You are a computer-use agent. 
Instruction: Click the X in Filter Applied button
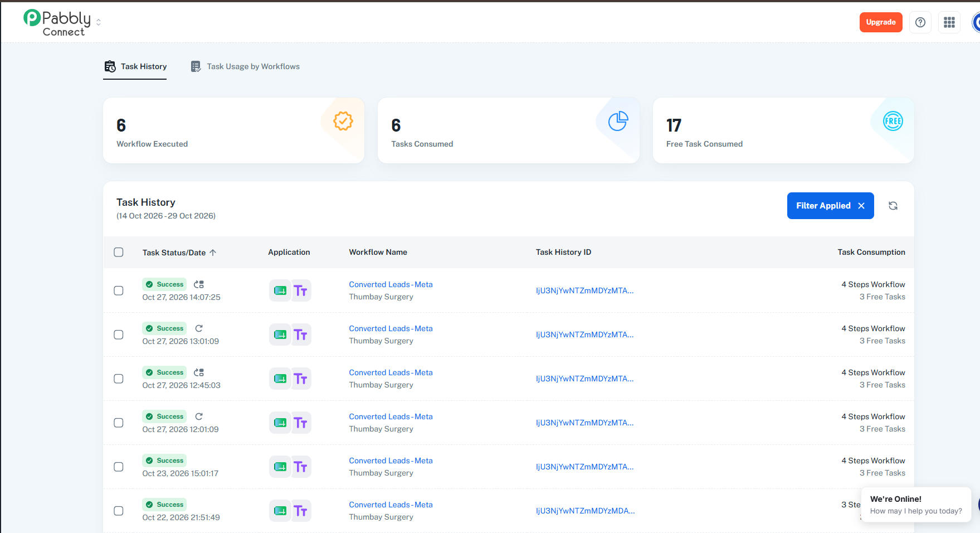coord(861,206)
